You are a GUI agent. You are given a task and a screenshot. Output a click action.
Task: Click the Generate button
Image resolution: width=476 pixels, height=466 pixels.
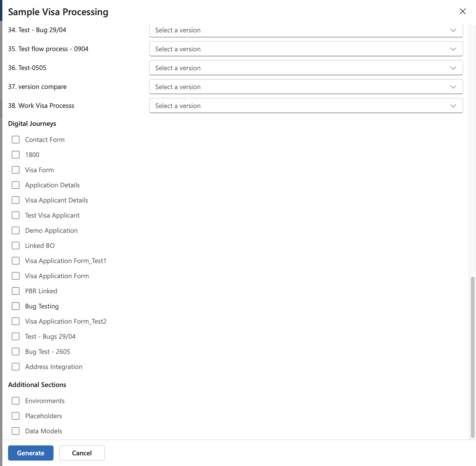(x=31, y=453)
